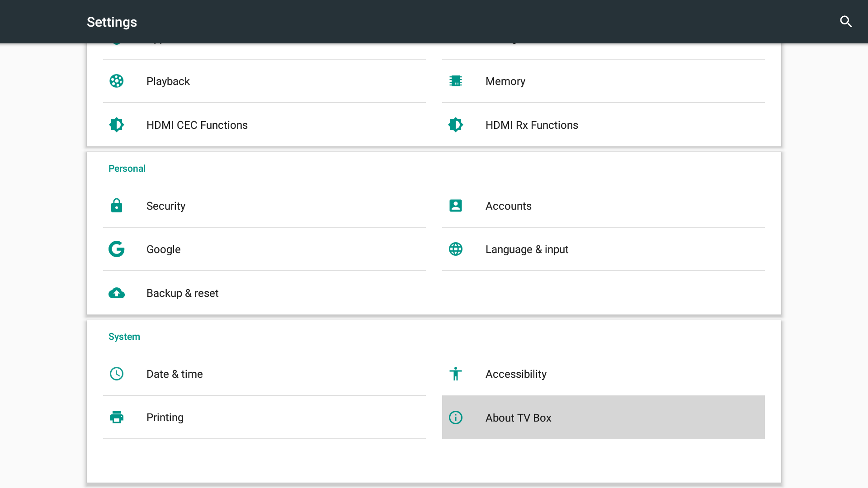Image resolution: width=868 pixels, height=488 pixels.
Task: Select the System category header
Action: pyautogui.click(x=124, y=336)
